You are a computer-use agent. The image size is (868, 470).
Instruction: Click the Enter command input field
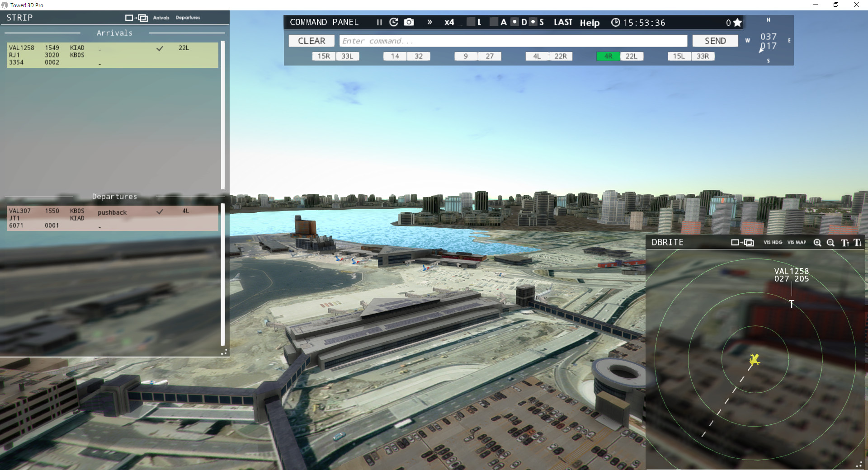(x=513, y=41)
